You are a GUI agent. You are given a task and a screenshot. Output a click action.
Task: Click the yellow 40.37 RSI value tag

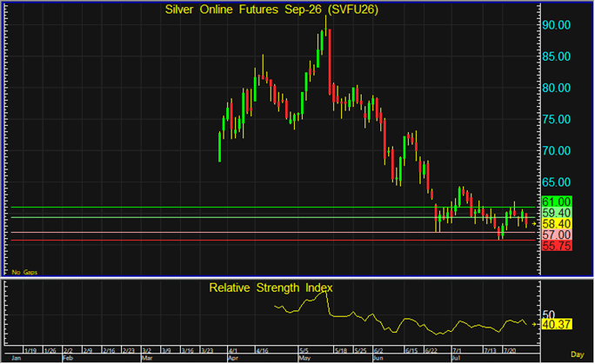[x=557, y=325]
